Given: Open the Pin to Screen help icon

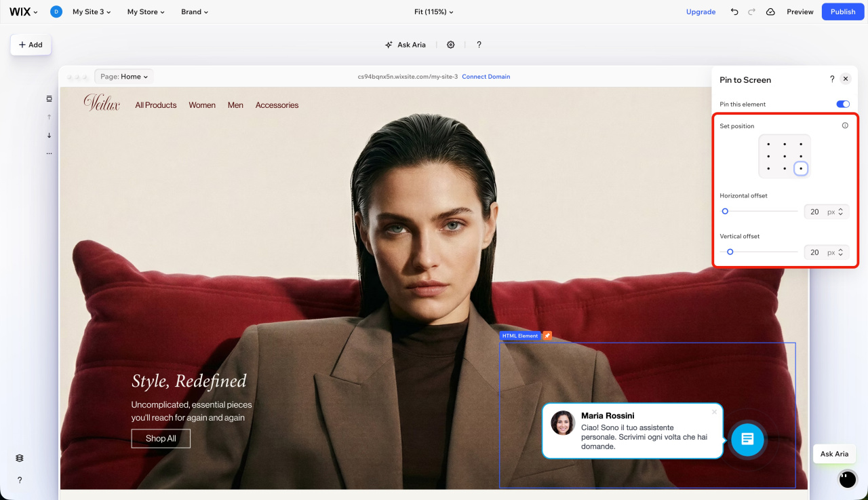Looking at the screenshot, I should click(x=832, y=79).
